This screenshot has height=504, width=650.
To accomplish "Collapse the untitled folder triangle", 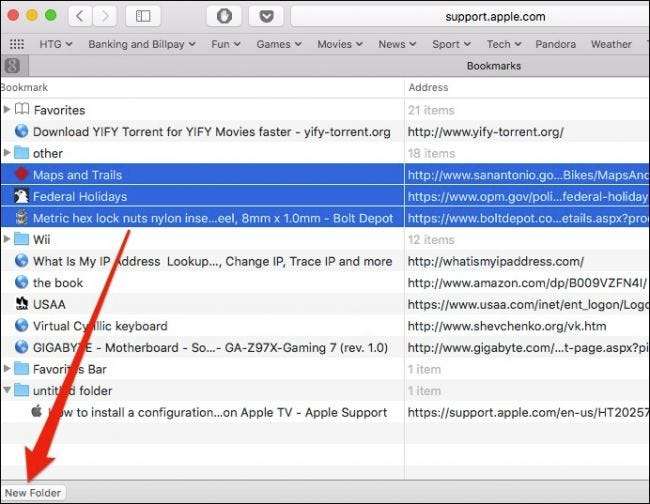I will coord(7,390).
